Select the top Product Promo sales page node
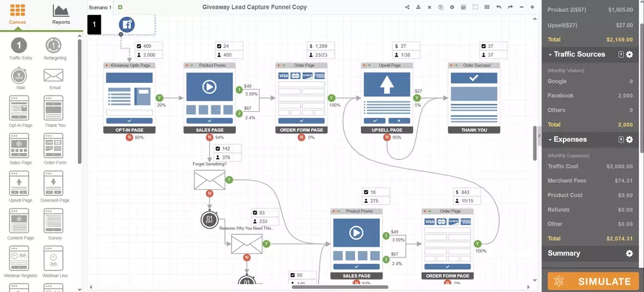 pyautogui.click(x=209, y=98)
